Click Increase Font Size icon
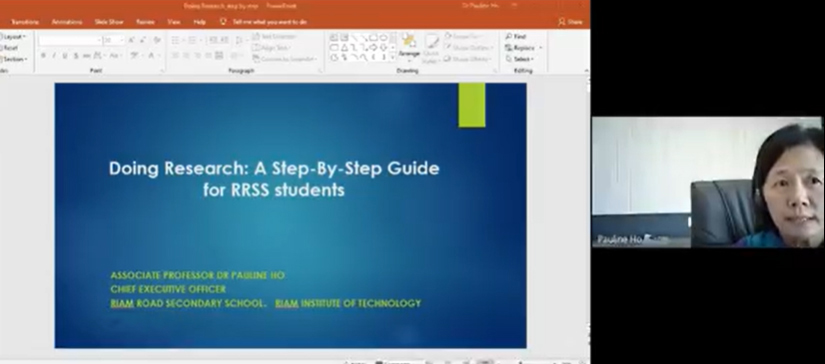825x364 pixels. coord(132,40)
